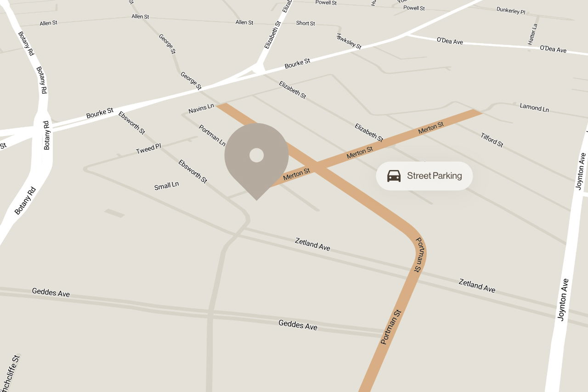The image size is (588, 392).
Task: Click the Portman Ln street label
Action: pyautogui.click(x=212, y=136)
